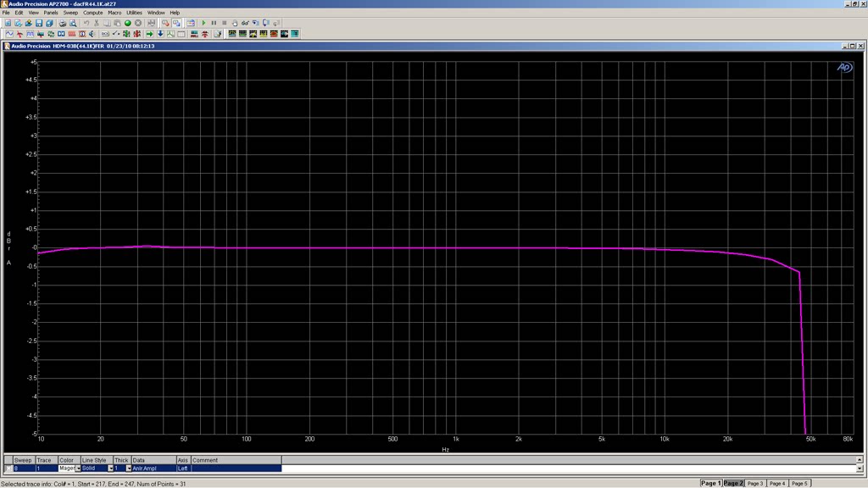Click the Trace column header
Image resolution: width=868 pixels, height=488 pixels.
[x=46, y=460]
